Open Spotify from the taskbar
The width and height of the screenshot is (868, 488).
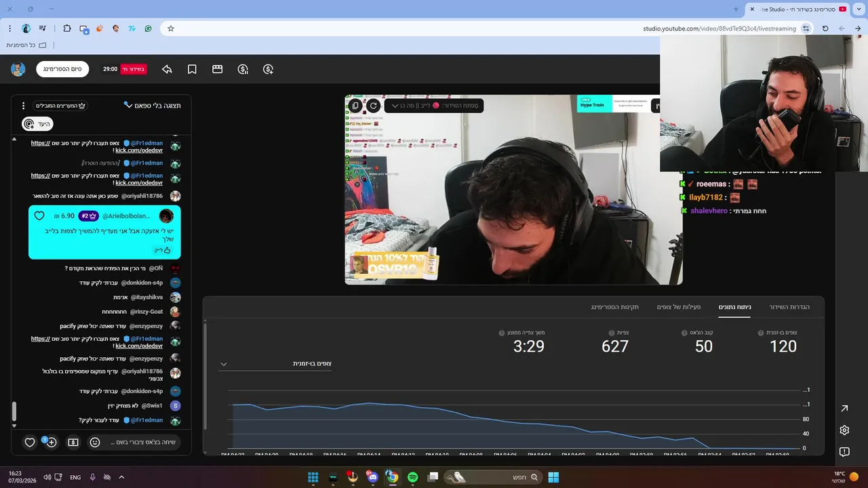coord(412,477)
